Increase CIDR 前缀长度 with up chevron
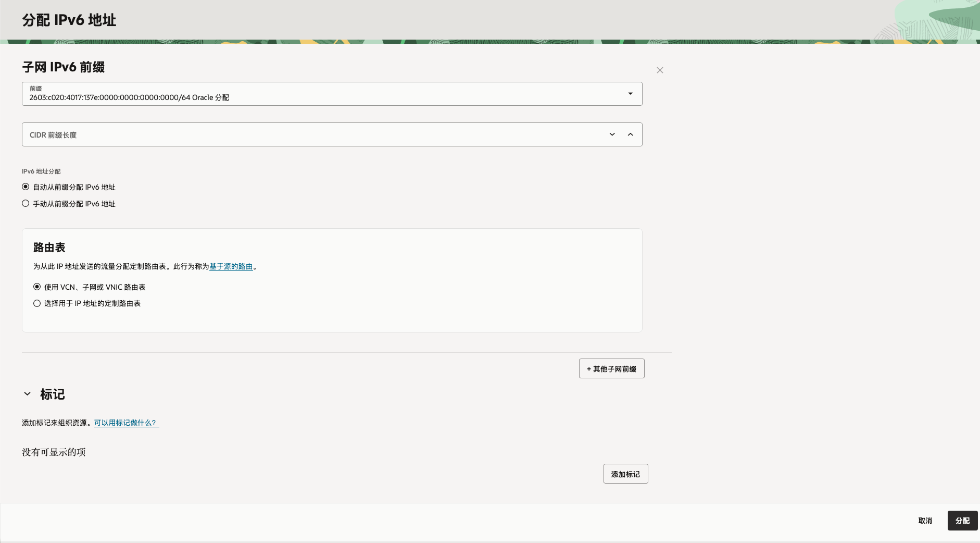 pos(631,134)
